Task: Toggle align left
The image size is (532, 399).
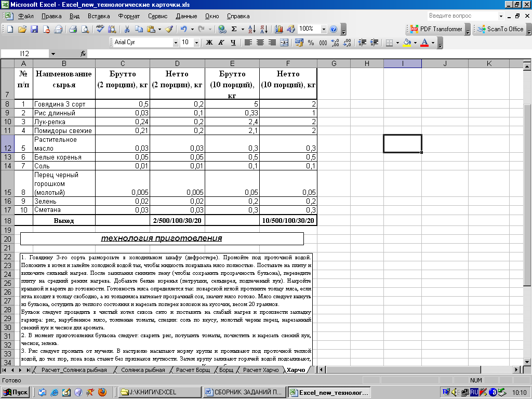Action: coord(248,43)
